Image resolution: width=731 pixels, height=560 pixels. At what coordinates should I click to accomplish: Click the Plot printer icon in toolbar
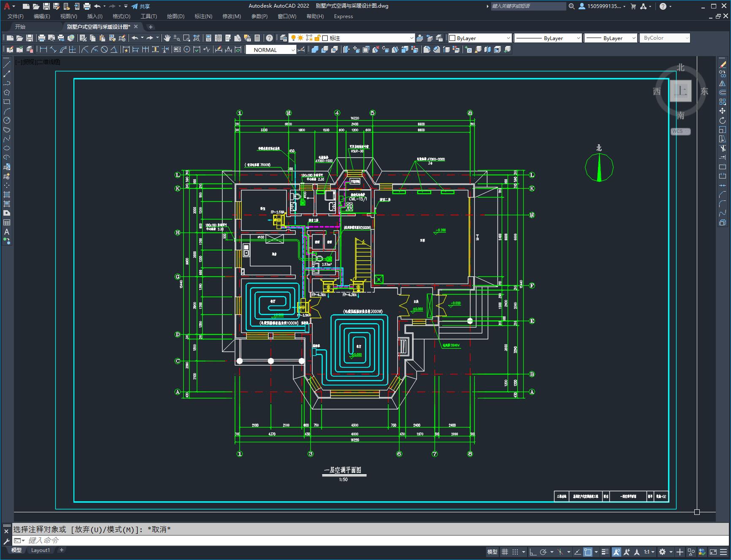tap(42, 38)
